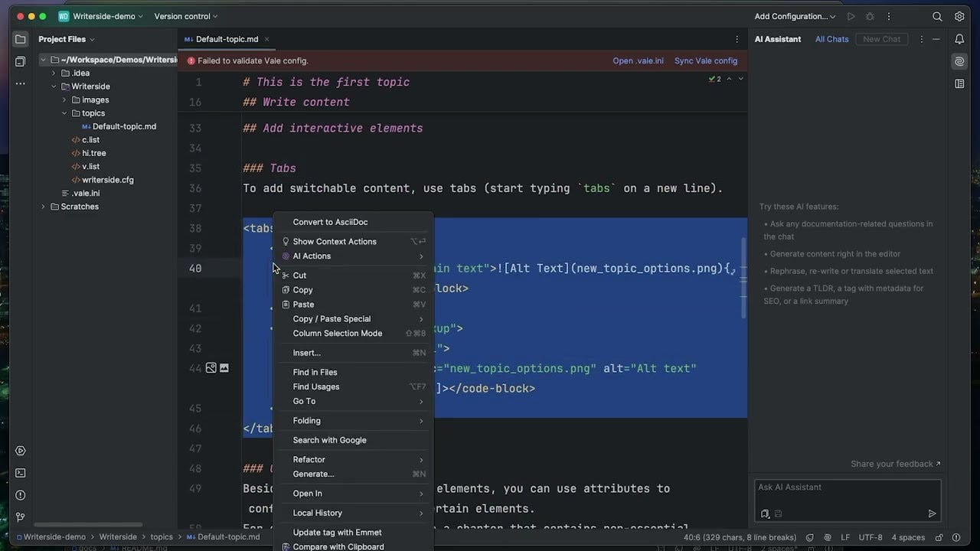Open the Writerside preview icon in right strip
The image size is (980, 551).
(x=959, y=83)
